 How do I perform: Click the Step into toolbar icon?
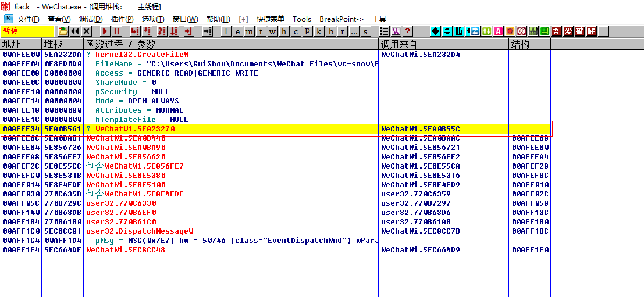(135, 31)
